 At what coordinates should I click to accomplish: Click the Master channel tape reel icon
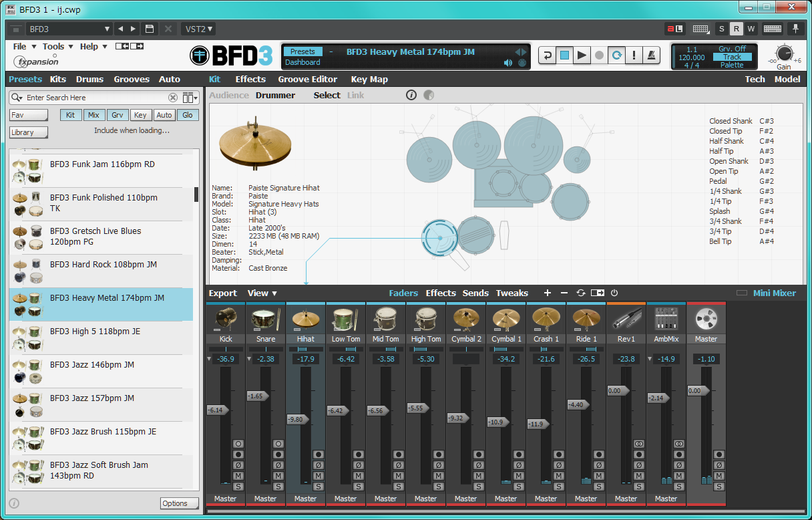(706, 319)
